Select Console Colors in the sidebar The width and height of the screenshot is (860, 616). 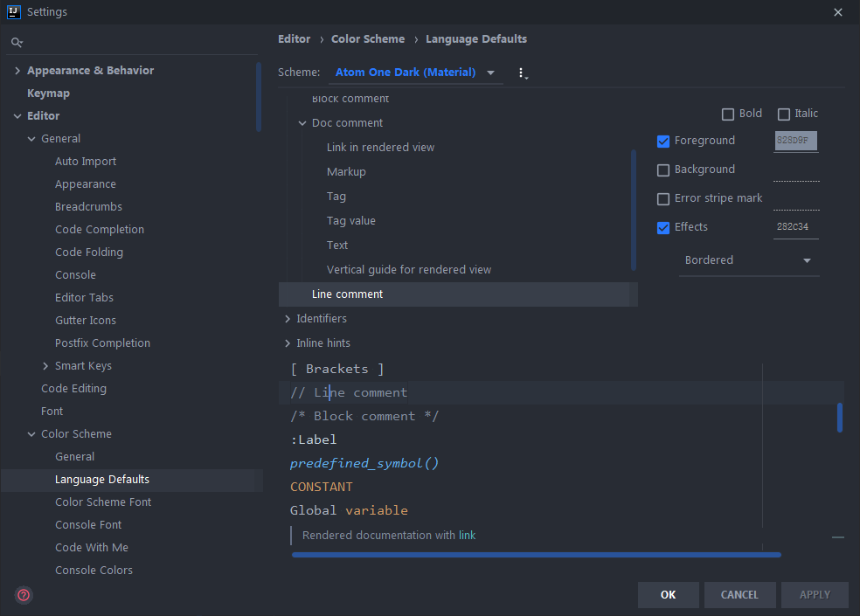point(94,571)
